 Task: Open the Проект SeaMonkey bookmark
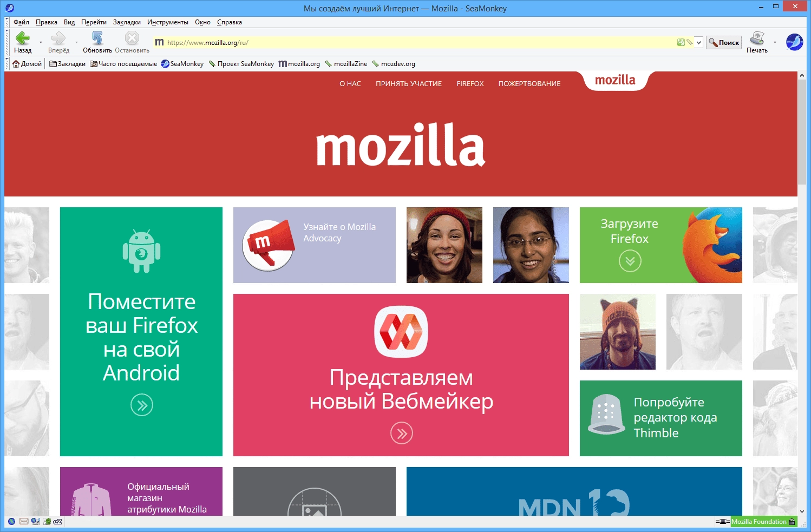click(x=241, y=64)
